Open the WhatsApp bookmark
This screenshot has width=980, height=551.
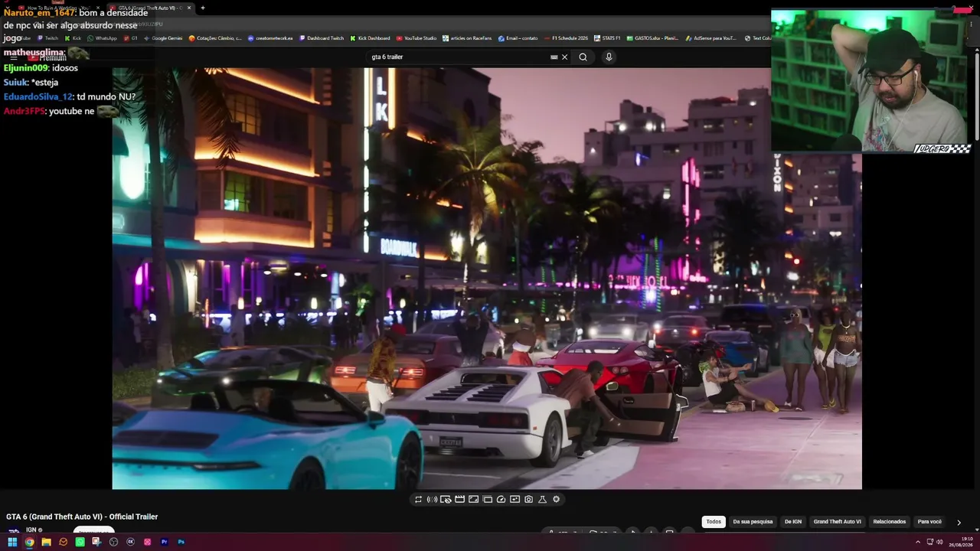(102, 38)
